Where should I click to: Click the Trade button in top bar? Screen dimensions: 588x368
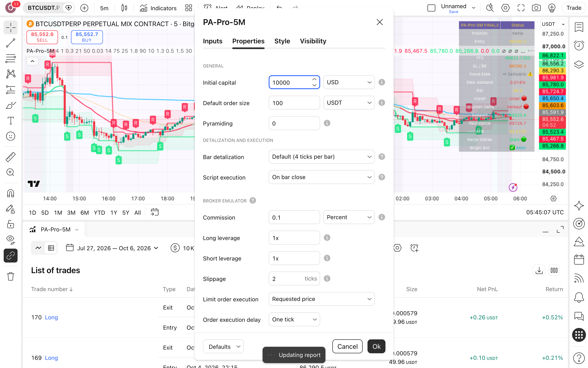click(574, 8)
